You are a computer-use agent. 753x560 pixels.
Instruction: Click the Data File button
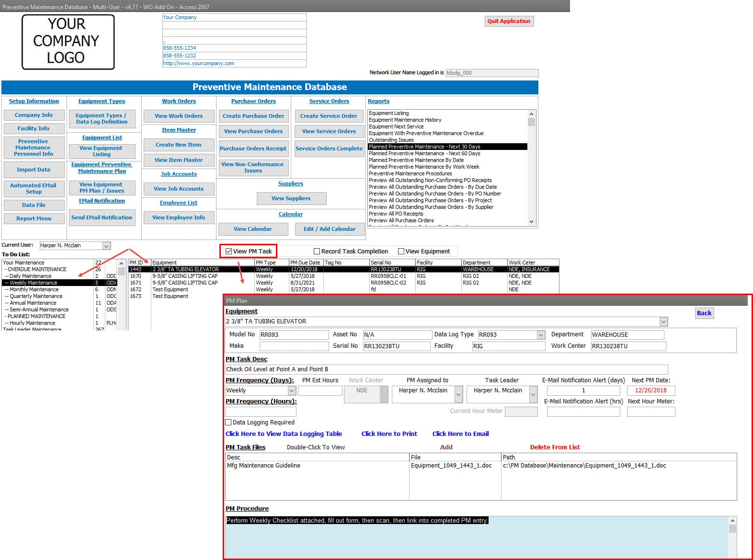(x=34, y=205)
